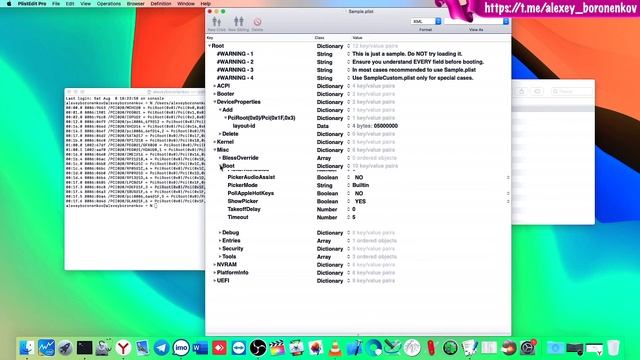
Task: Expand the Entries array row
Action: point(220,241)
